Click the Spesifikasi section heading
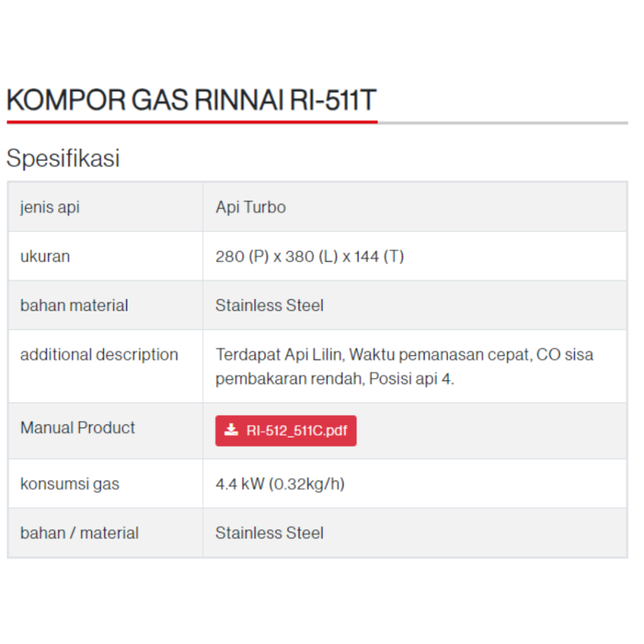This screenshot has width=644, height=644. click(x=63, y=158)
